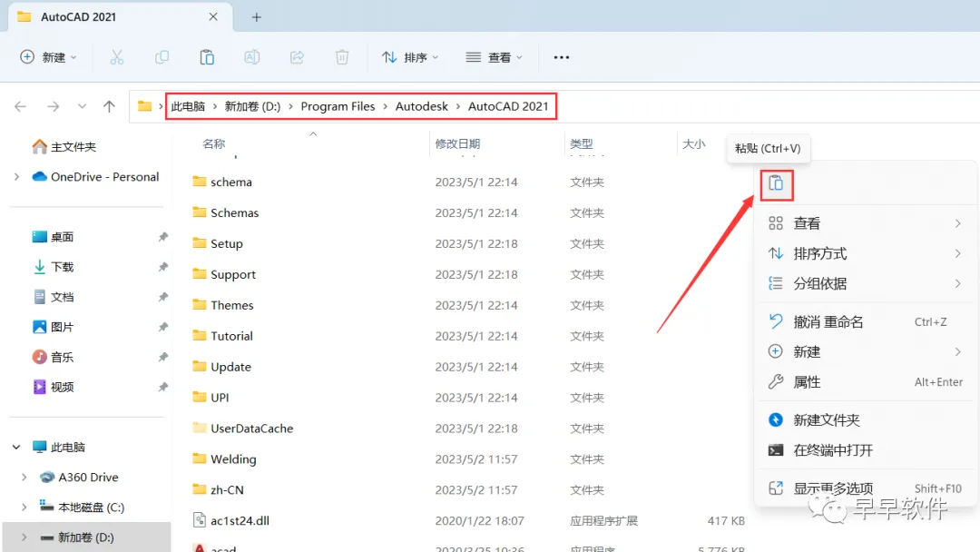980x552 pixels.
Task: Expand 新加卷 (D:) tree node
Action: (24, 537)
